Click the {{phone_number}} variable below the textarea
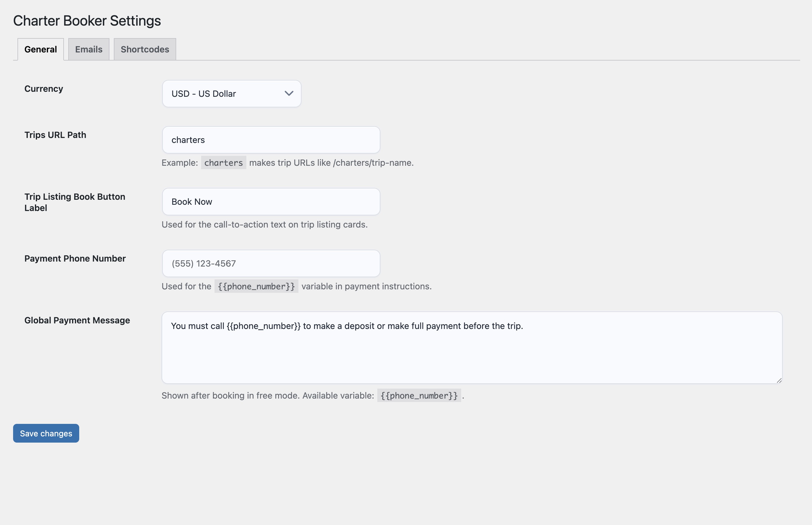The height and width of the screenshot is (525, 812). pyautogui.click(x=419, y=395)
